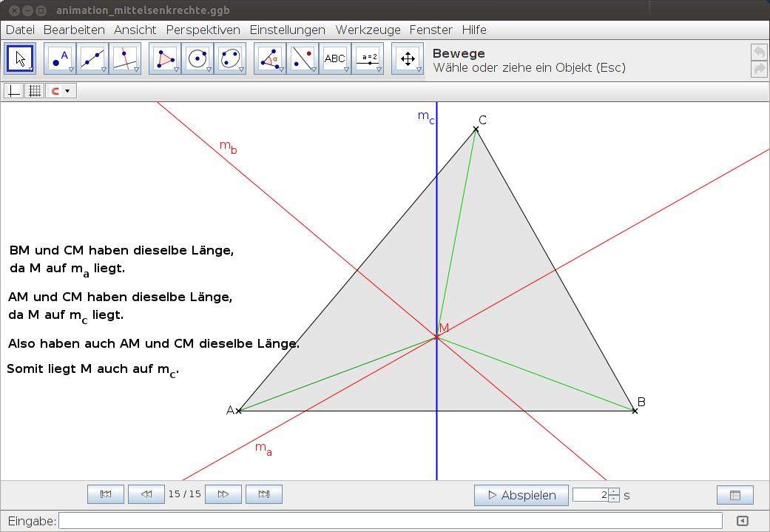This screenshot has height=532, width=770.
Task: Toggle the axes display button
Action: [14, 91]
